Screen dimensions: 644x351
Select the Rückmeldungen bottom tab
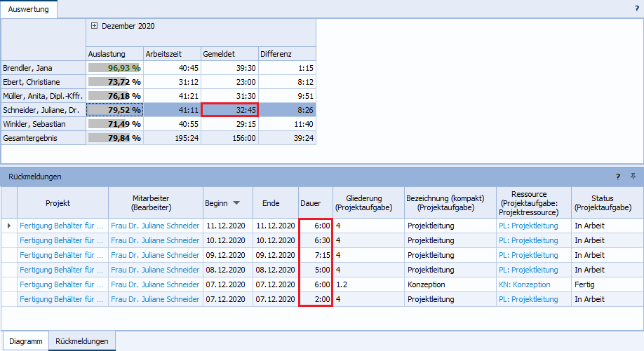(82, 341)
